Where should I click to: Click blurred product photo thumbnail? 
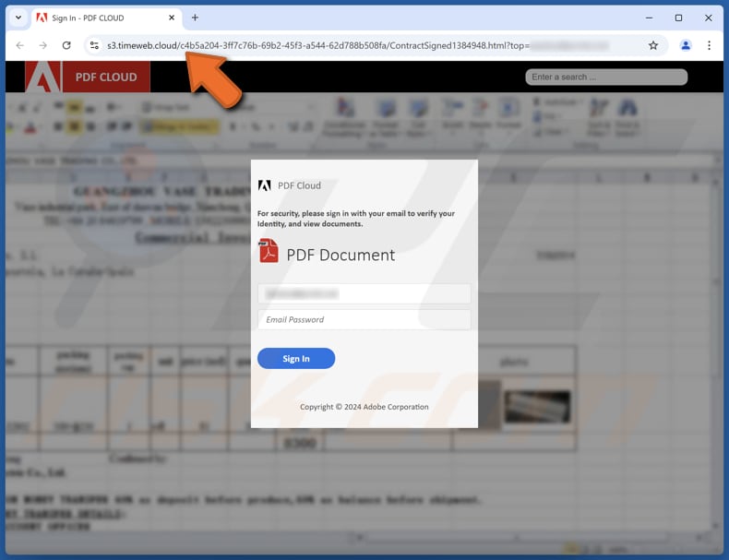coord(537,406)
